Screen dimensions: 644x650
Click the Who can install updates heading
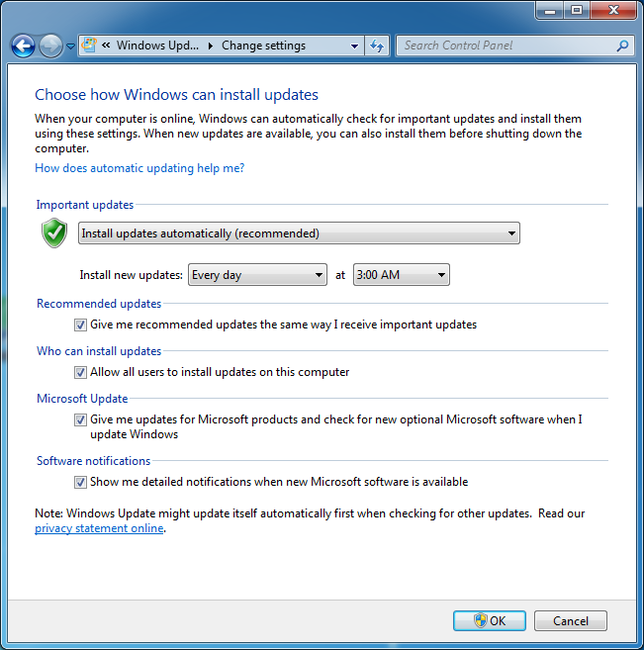tap(99, 351)
